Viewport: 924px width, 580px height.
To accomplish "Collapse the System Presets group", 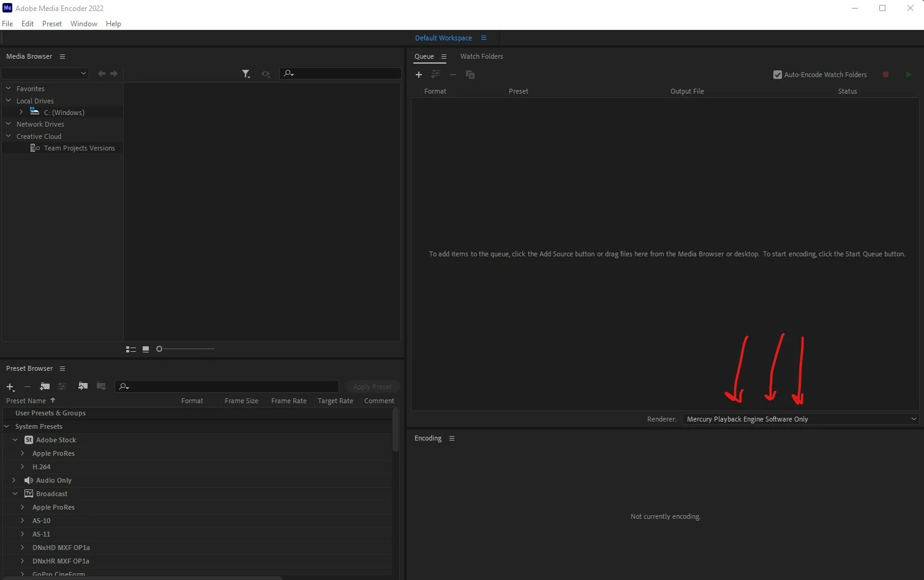I will [7, 426].
